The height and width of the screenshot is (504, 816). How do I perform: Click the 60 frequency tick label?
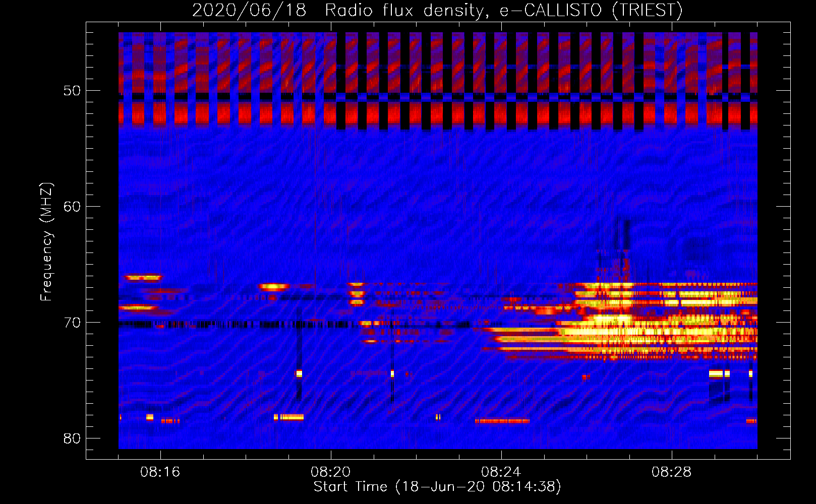pos(72,207)
